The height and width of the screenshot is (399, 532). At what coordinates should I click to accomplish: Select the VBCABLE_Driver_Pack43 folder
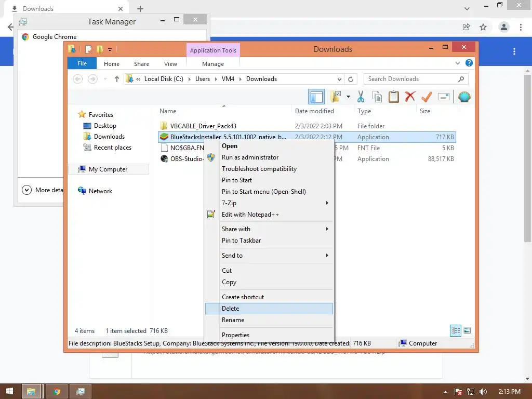(x=203, y=126)
